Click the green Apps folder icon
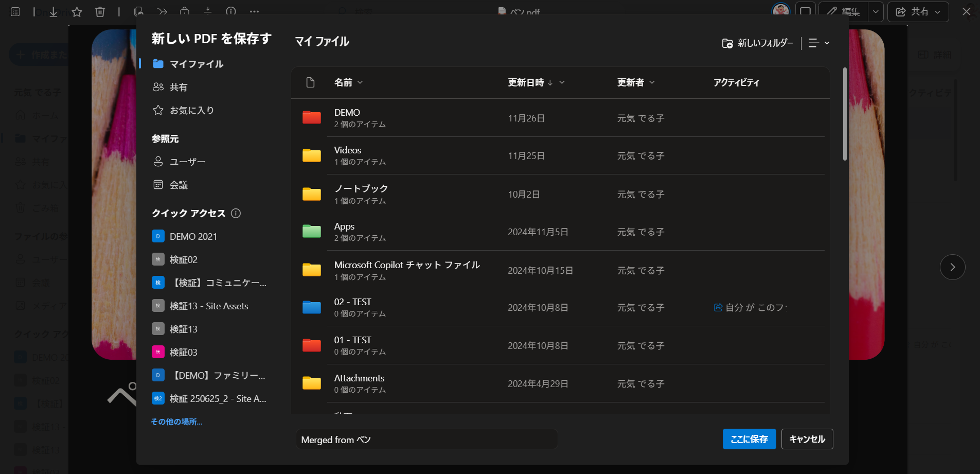This screenshot has height=474, width=980. 311,232
